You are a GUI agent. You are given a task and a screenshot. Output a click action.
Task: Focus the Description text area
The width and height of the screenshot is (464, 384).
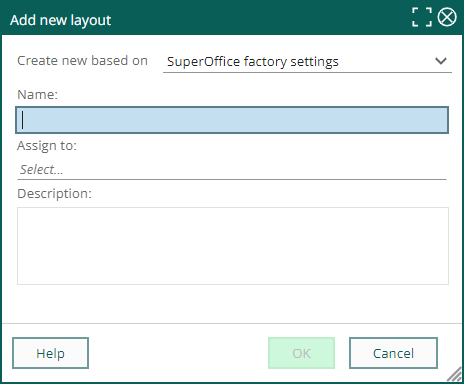pyautogui.click(x=233, y=246)
